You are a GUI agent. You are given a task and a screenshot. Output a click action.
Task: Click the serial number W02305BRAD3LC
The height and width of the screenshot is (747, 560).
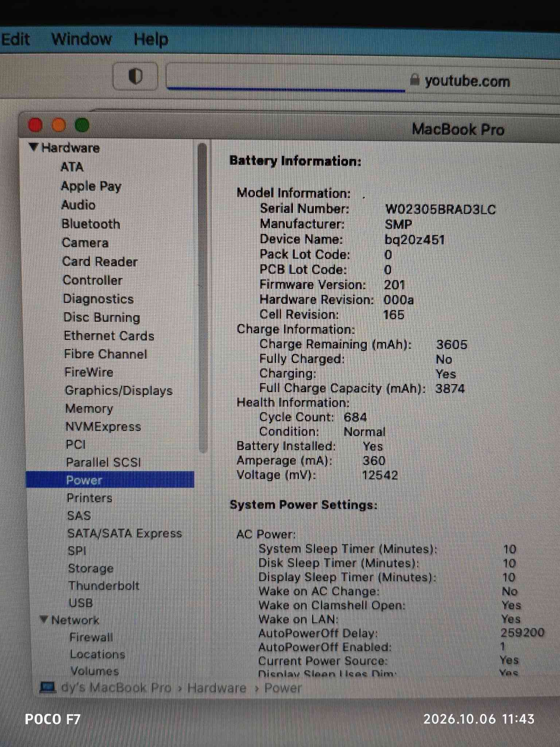coord(440,209)
